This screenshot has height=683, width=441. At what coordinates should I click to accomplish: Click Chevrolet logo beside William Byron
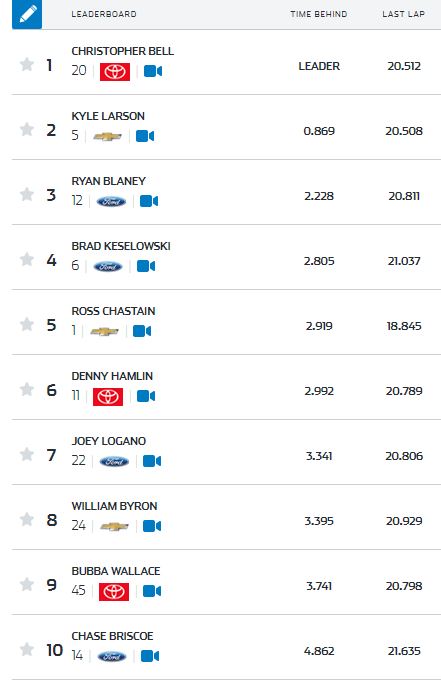[x=114, y=527]
